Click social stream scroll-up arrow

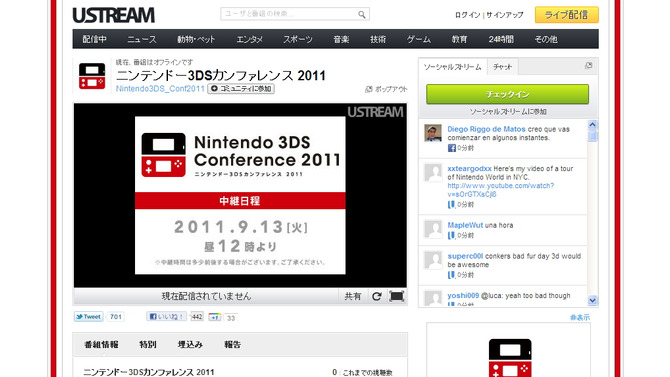click(592, 124)
